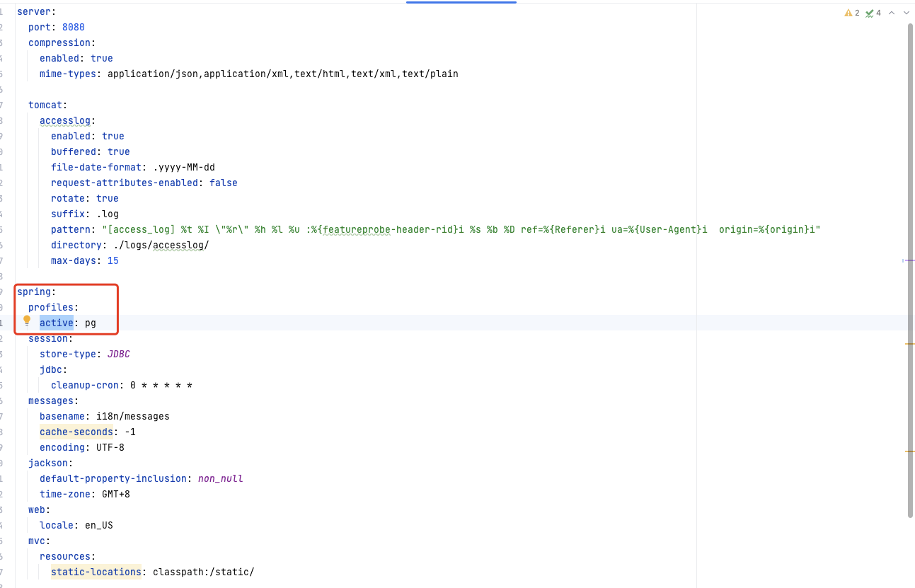This screenshot has width=915, height=588.
Task: Jump to previous highlighted problem with up arrow
Action: [892, 13]
